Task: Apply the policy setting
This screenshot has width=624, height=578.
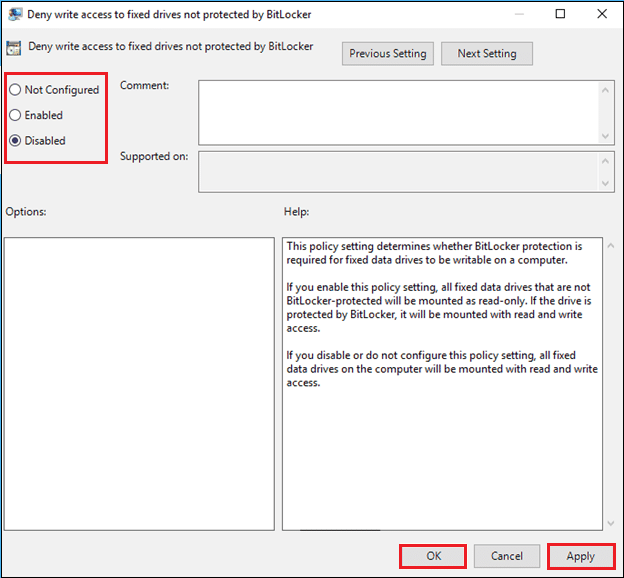Action: [580, 556]
